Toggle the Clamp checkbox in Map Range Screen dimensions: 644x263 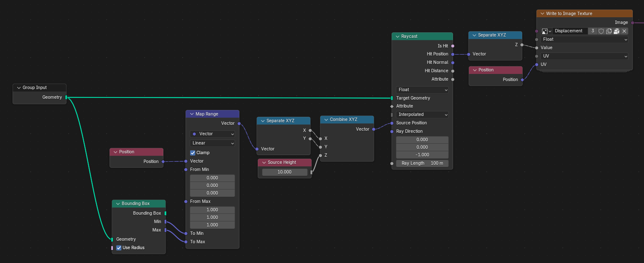tap(193, 153)
